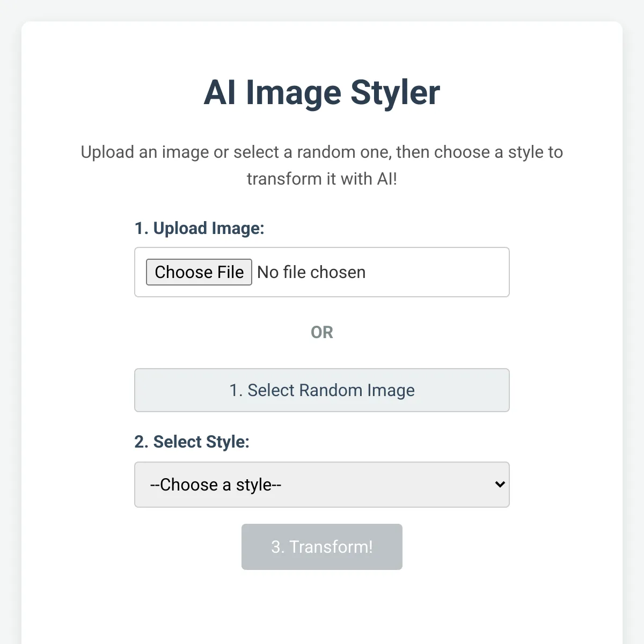Click the 3. Transform! button

(322, 547)
